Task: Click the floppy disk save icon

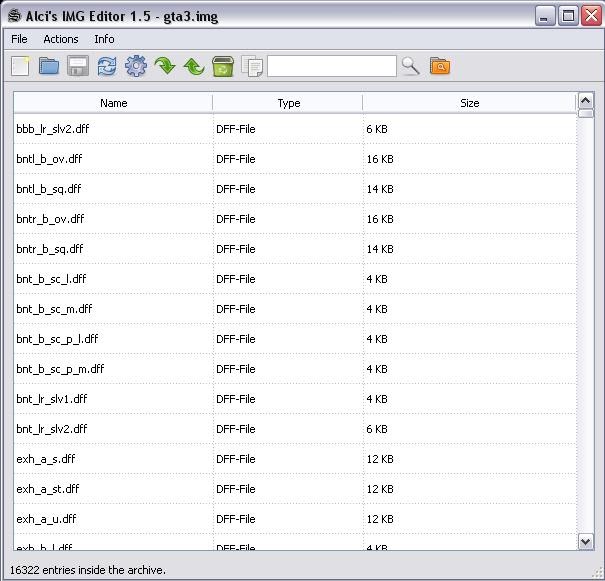Action: [78, 66]
